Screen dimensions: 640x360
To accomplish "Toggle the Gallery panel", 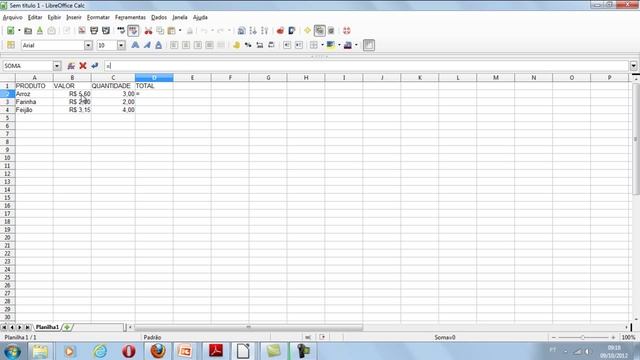I will click(319, 31).
